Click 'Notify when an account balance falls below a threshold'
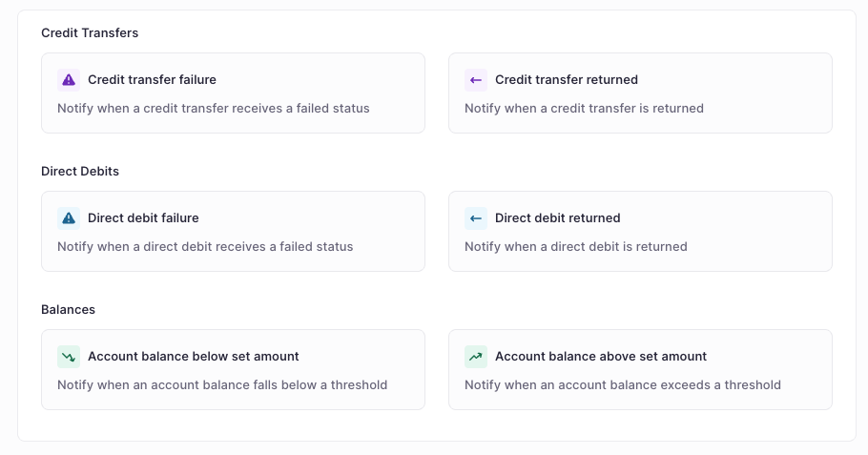Screen dimensions: 868x455 pos(221,385)
